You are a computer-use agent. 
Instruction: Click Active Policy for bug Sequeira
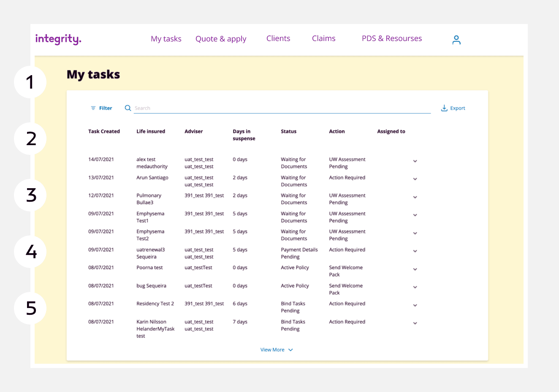(x=295, y=286)
